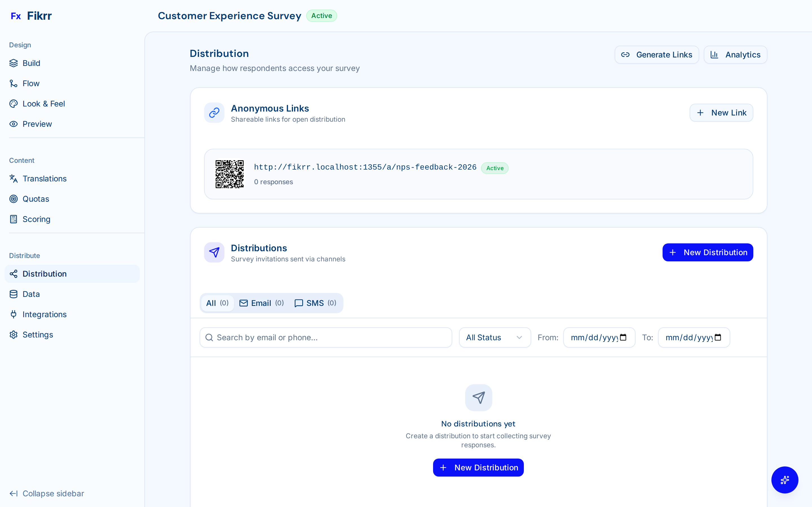Click the QR code for nps-feedback-2026 link
The width and height of the screenshot is (812, 507).
point(230,174)
